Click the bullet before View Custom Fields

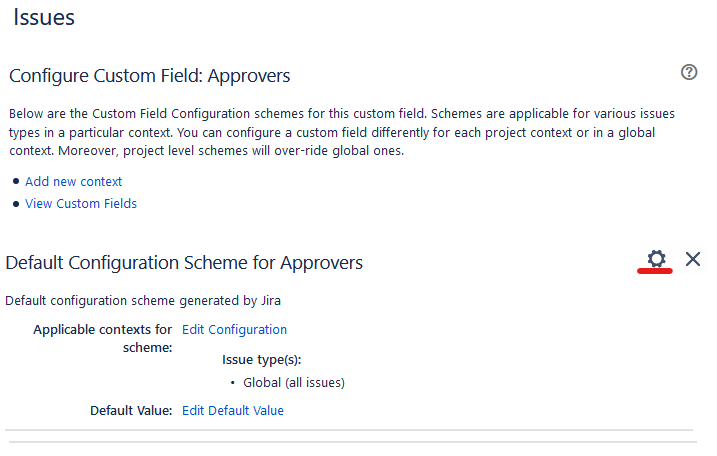pyautogui.click(x=16, y=204)
